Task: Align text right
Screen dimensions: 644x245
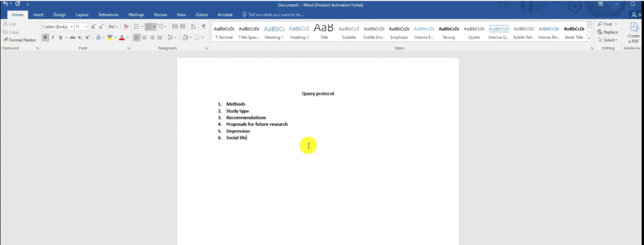Action: click(x=152, y=37)
